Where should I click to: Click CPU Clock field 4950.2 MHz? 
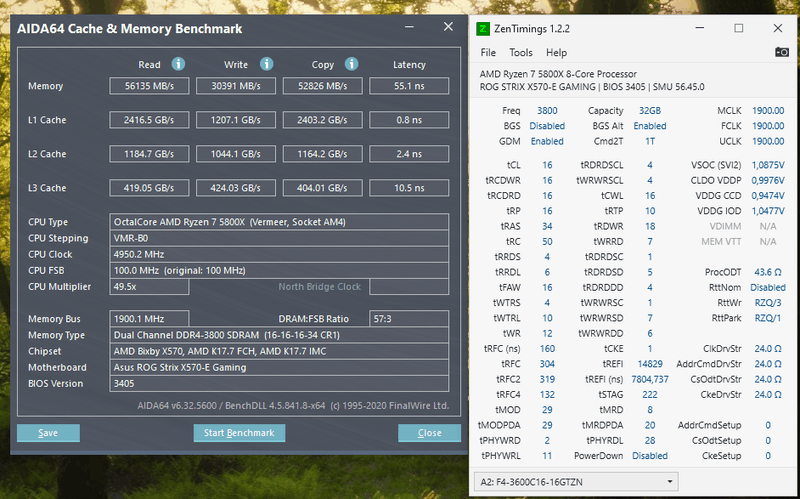(279, 254)
